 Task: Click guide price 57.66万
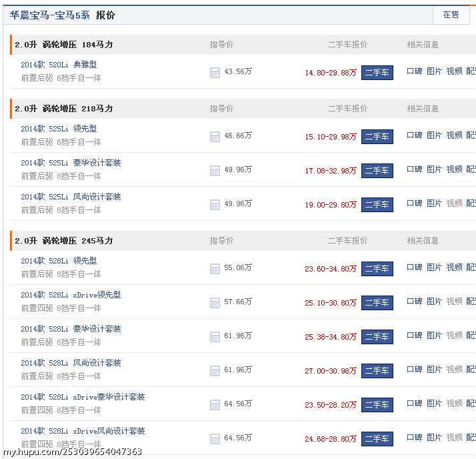238,302
